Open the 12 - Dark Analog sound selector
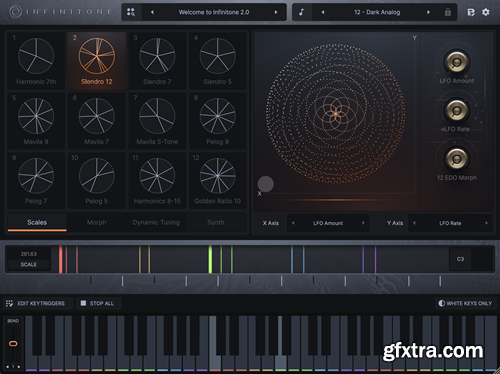The image size is (500, 374). (377, 12)
